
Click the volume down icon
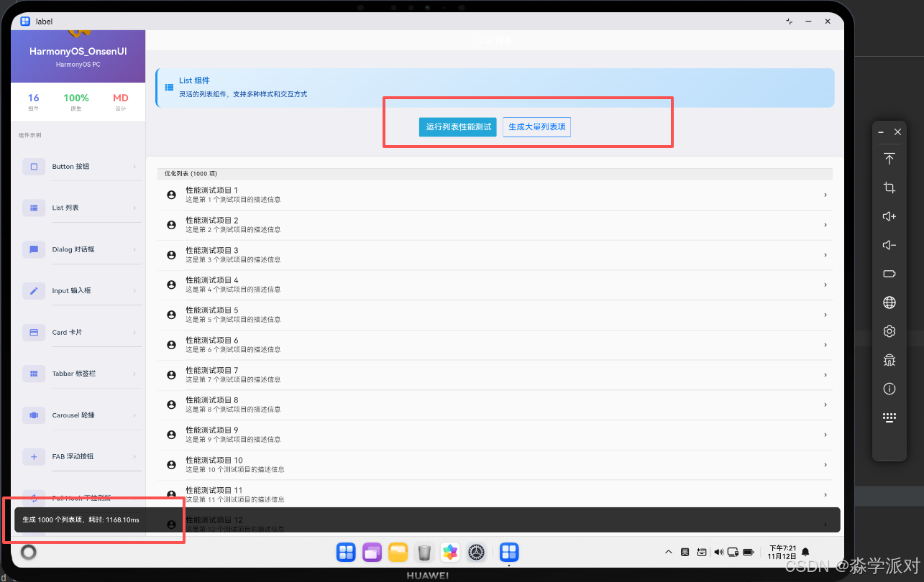point(889,245)
